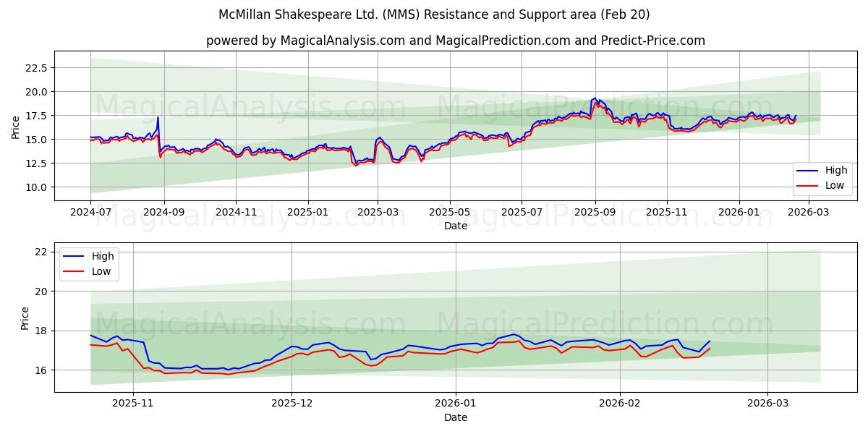Click the top chart's Price axis label

point(16,127)
